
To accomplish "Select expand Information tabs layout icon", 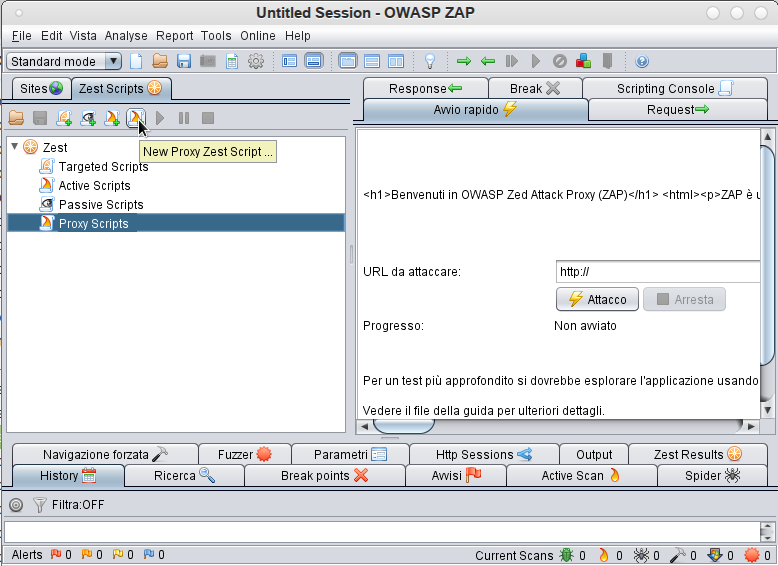I will tap(372, 62).
